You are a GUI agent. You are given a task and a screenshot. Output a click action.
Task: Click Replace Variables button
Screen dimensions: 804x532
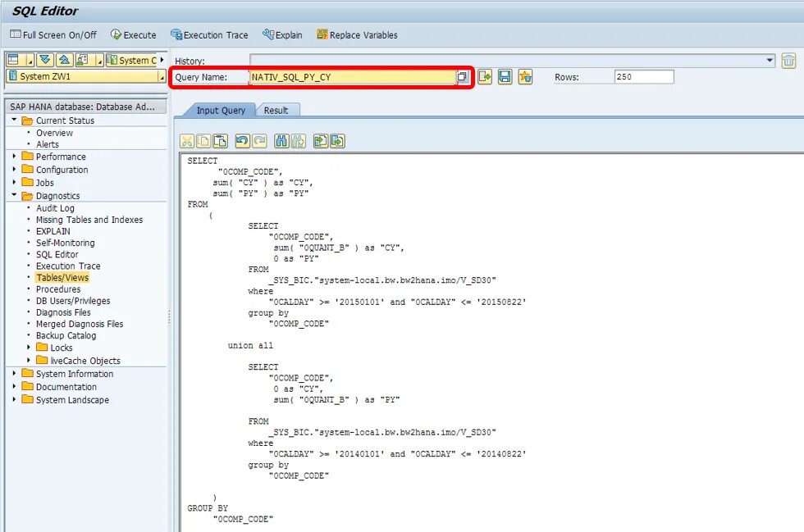(x=357, y=35)
